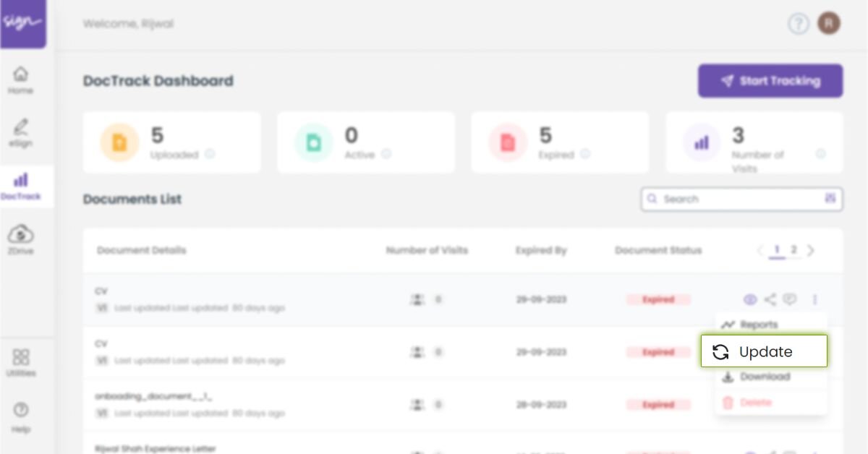Click the Expired By column header

pyautogui.click(x=541, y=250)
